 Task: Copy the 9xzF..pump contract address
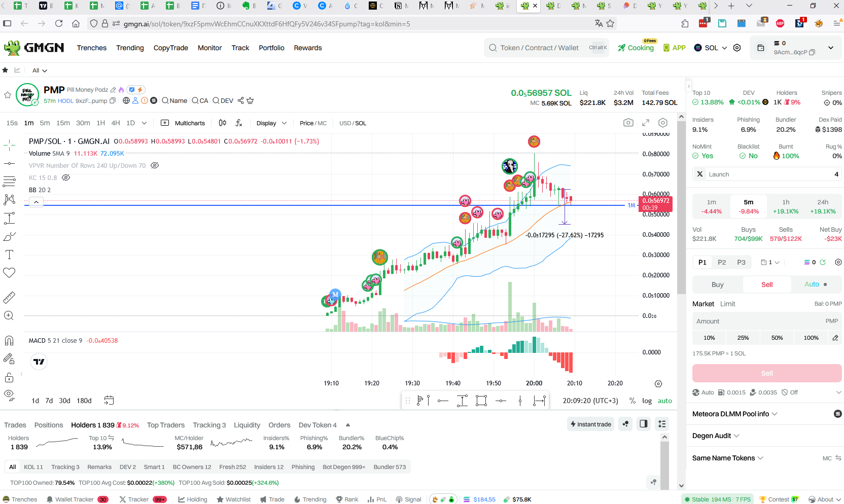(x=113, y=101)
